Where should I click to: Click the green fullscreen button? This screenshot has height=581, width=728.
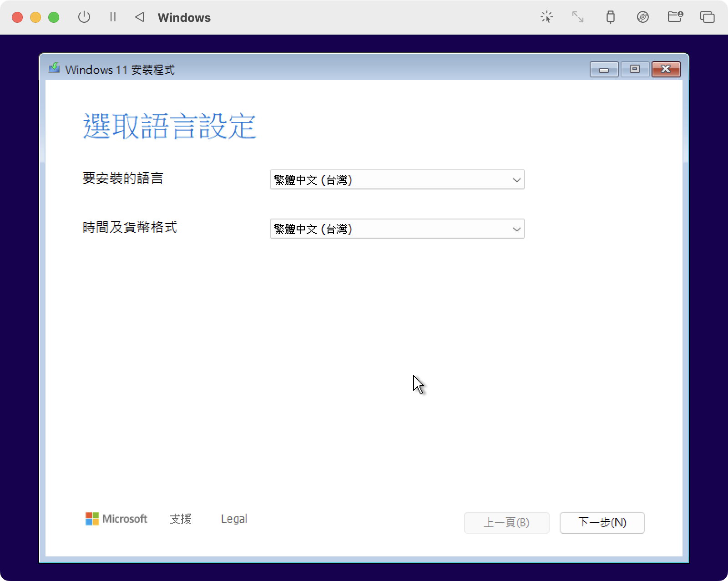[54, 17]
